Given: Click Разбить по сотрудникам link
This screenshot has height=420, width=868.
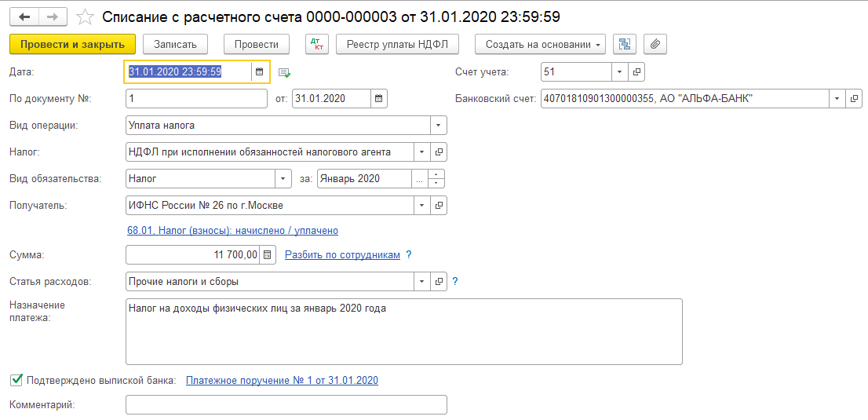Looking at the screenshot, I should tap(342, 255).
